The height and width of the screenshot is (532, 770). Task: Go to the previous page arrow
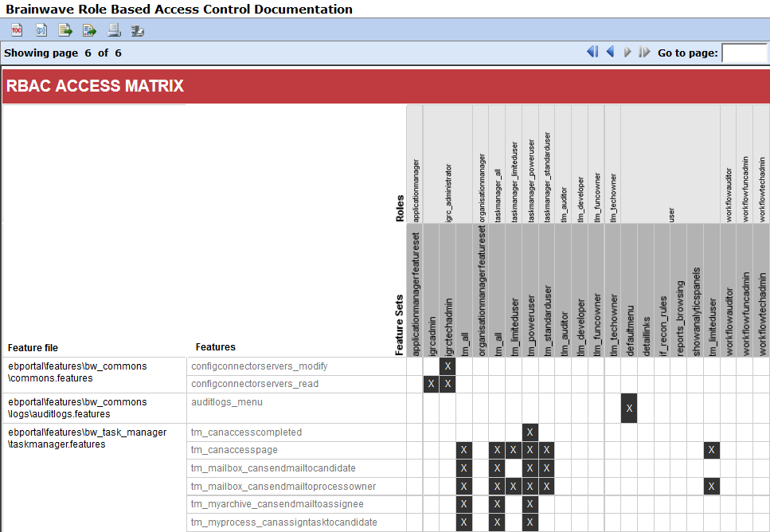point(611,52)
